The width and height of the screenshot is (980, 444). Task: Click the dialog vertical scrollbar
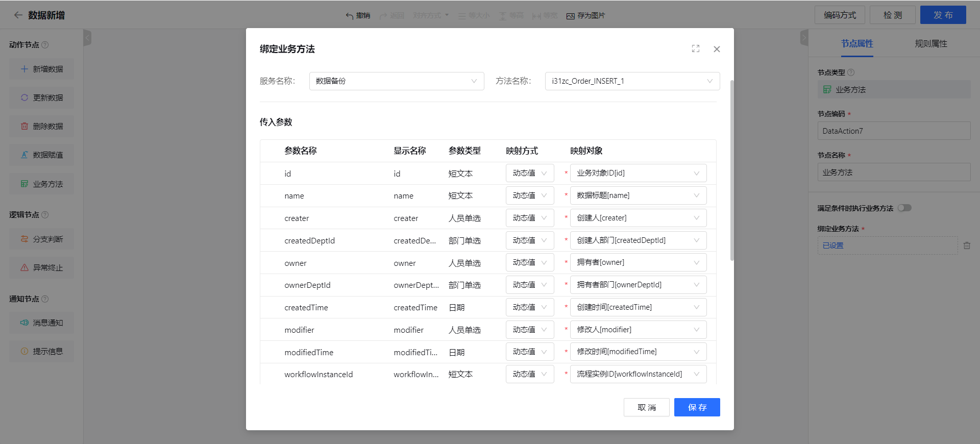coord(732,170)
